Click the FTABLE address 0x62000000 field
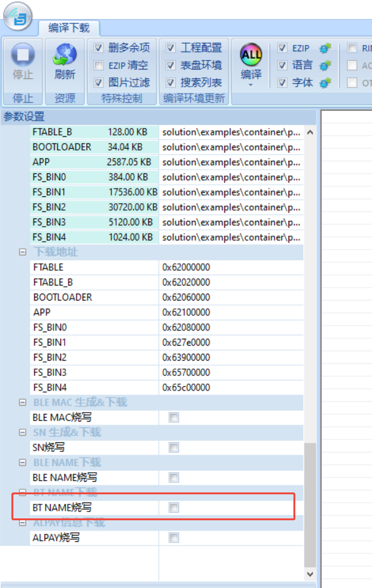 231,267
